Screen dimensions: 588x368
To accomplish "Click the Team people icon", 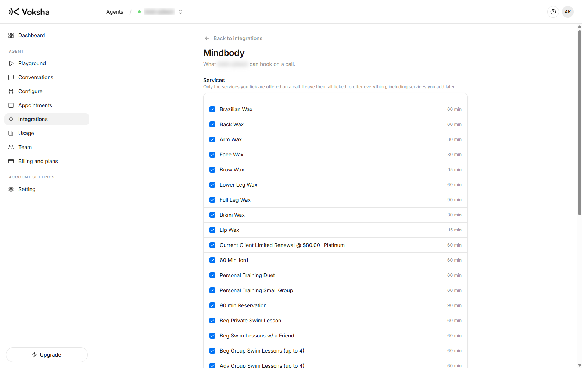I will click(x=11, y=147).
